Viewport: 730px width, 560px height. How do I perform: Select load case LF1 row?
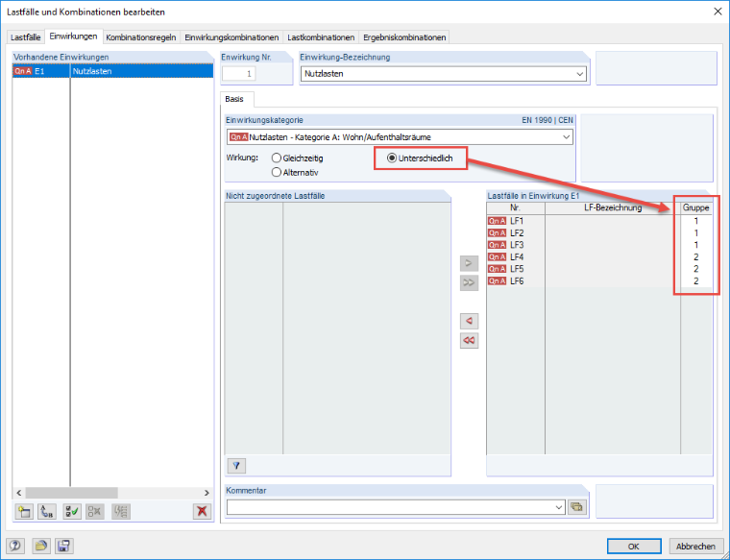pyautogui.click(x=599, y=221)
